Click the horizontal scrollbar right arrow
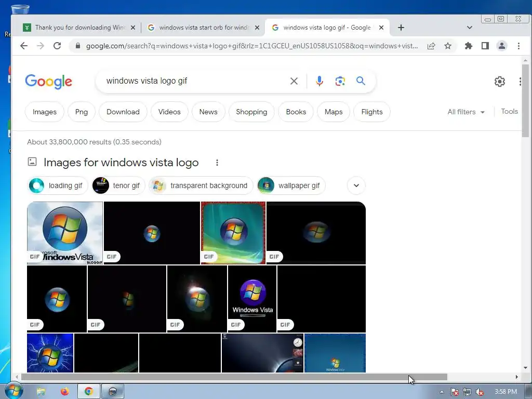The height and width of the screenshot is (399, 532). [517, 377]
